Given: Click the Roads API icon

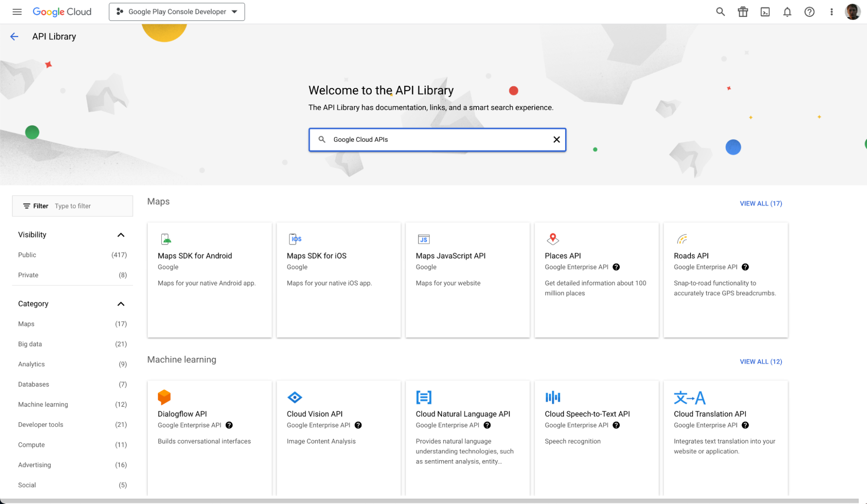Looking at the screenshot, I should [x=682, y=239].
